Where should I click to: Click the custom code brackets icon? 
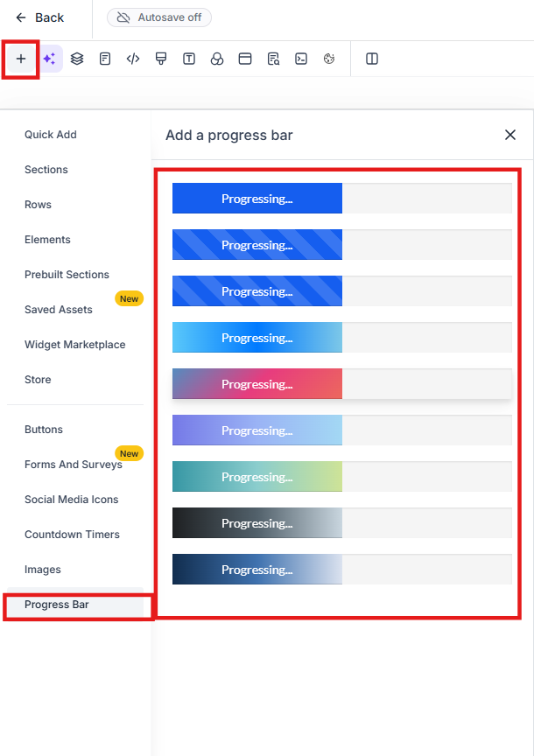[x=133, y=59]
